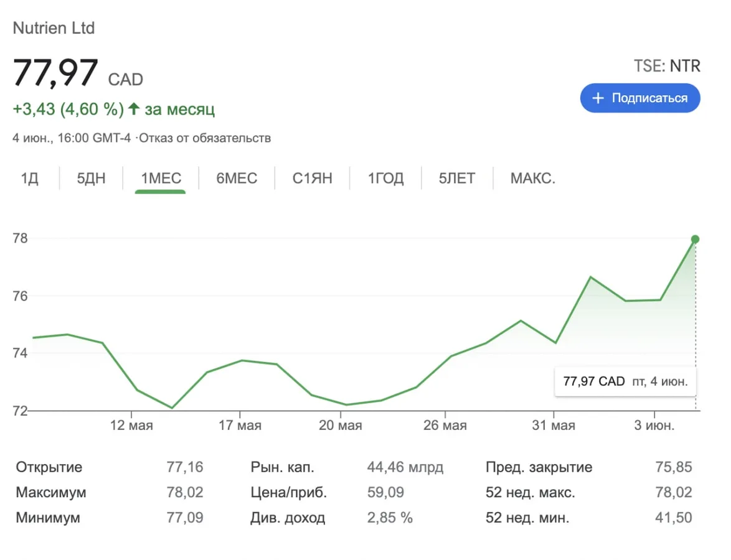Open the Отказ от обязательств disclaimer link
The image size is (731, 560).
[x=205, y=138]
